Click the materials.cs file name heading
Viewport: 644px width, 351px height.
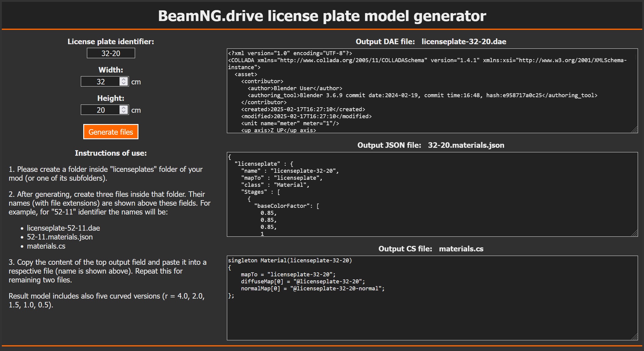461,249
